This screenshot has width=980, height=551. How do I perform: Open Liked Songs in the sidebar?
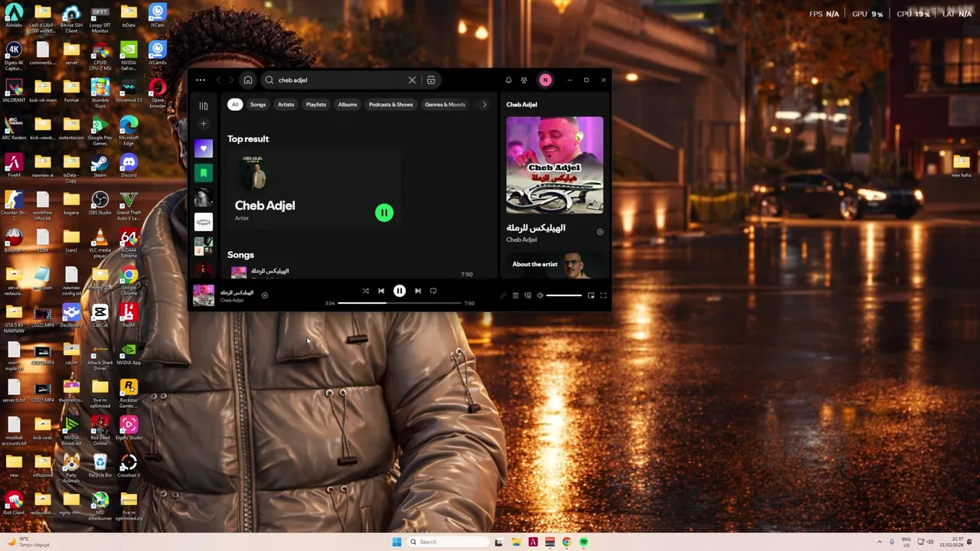[203, 148]
